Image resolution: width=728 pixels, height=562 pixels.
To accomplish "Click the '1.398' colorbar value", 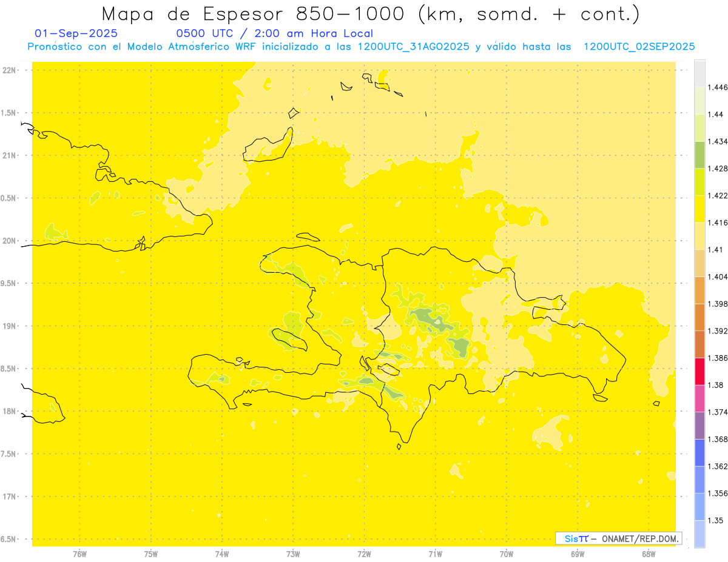I will point(718,304).
